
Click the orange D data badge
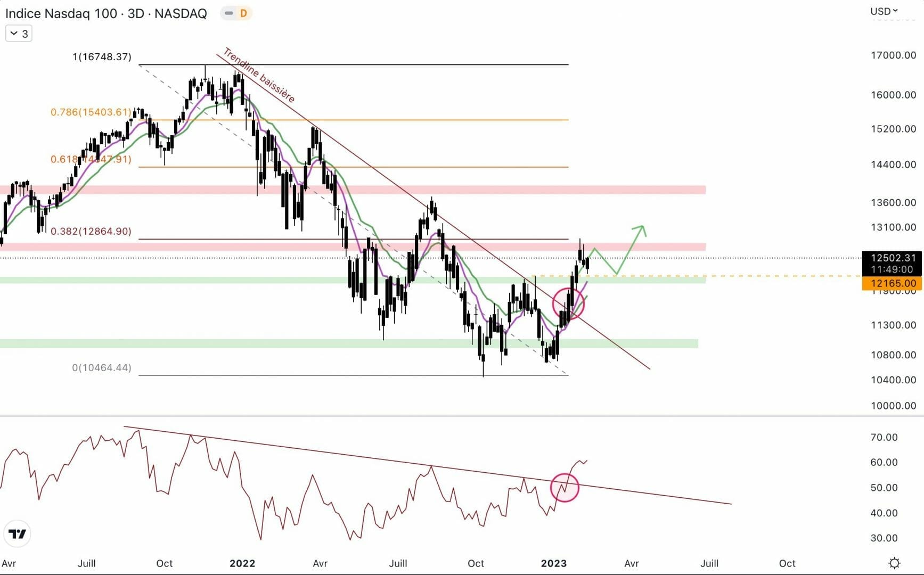[243, 13]
